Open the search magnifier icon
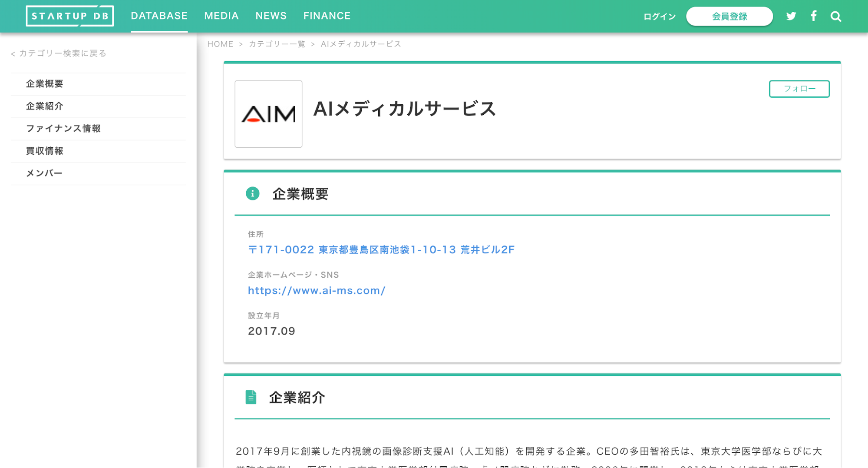Screen dimensions: 868x468 (x=836, y=17)
